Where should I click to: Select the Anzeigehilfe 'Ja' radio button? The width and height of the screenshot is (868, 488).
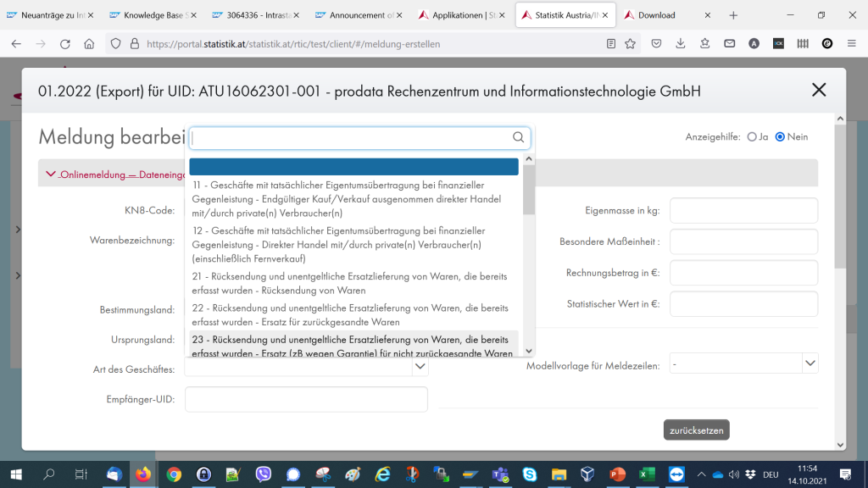point(752,136)
